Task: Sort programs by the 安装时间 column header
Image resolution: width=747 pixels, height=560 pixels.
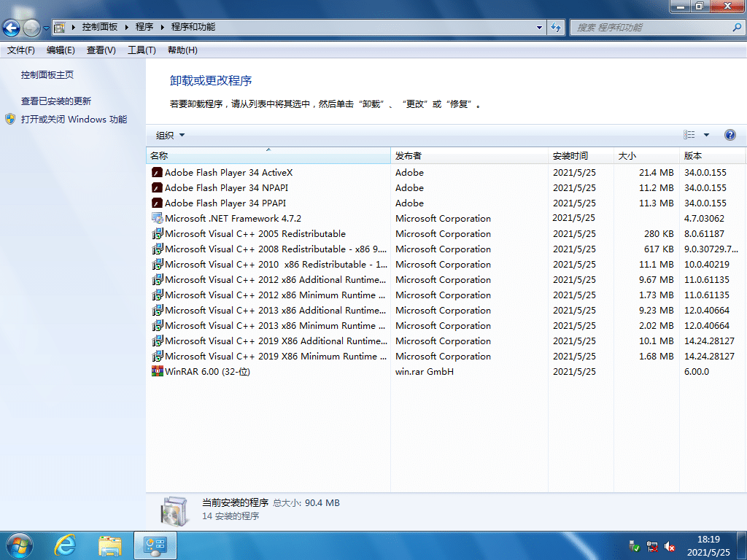Action: 570,155
